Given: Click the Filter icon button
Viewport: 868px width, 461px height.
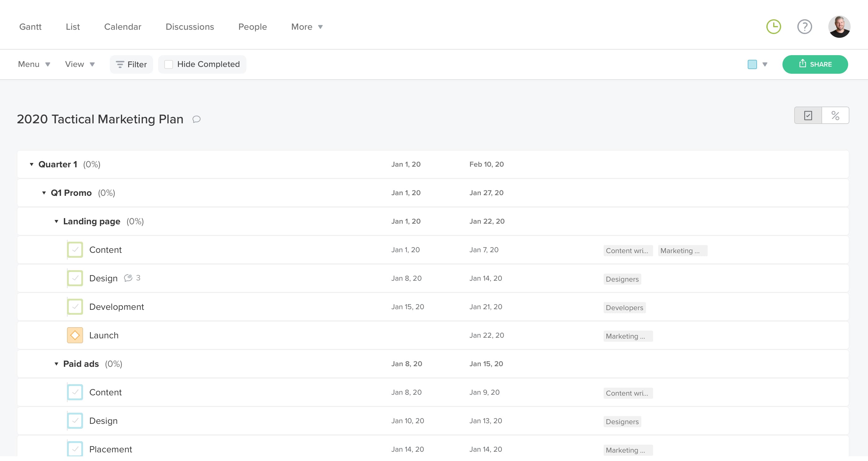Looking at the screenshot, I should point(131,64).
